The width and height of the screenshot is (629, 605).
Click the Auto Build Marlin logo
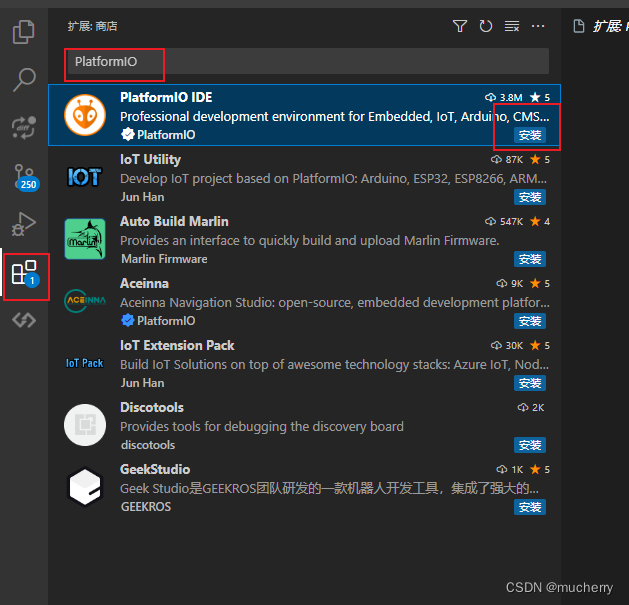(x=85, y=239)
